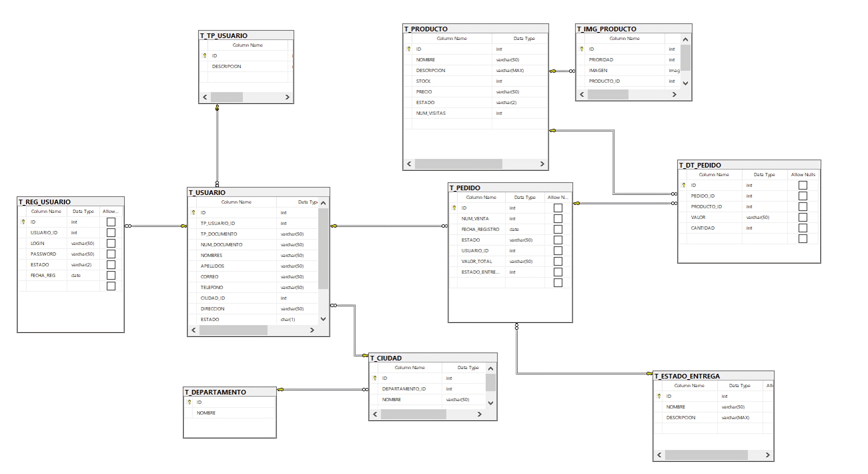
Task: Click Column Name header in T_DT_PEDIDO
Action: point(714,175)
